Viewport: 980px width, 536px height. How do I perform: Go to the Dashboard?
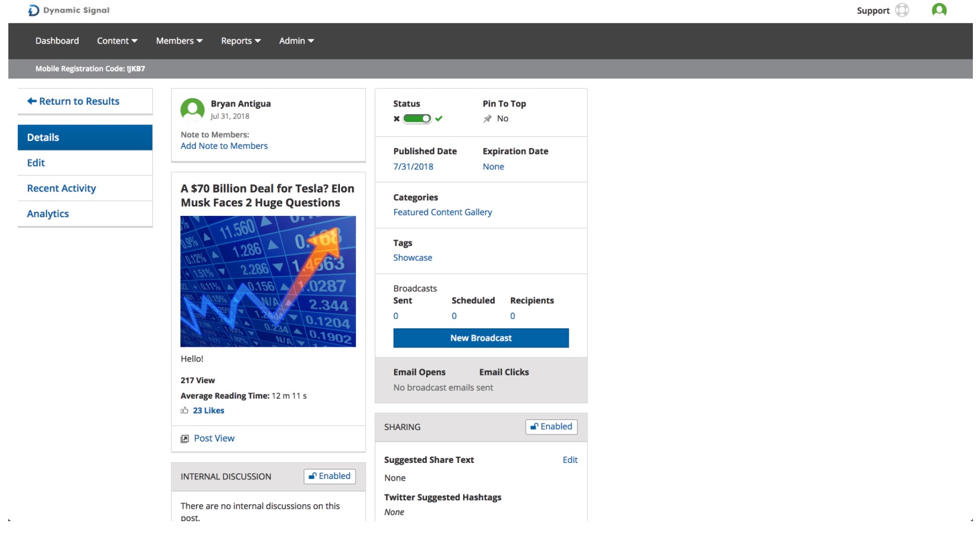click(57, 40)
